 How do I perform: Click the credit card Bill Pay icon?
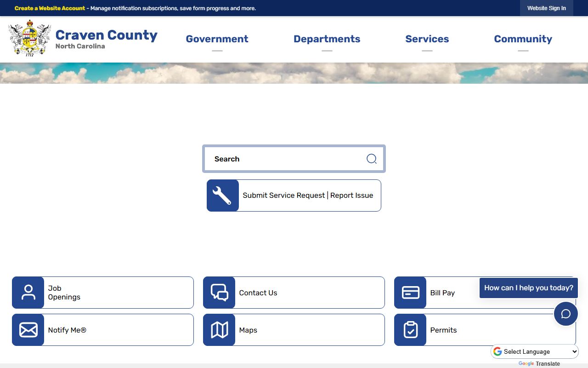(x=410, y=293)
